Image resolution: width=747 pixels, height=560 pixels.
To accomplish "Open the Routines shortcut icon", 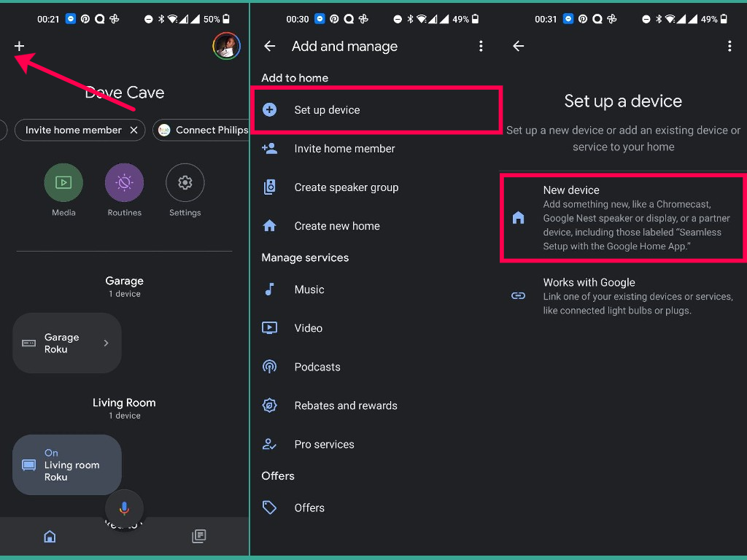I will tap(124, 182).
